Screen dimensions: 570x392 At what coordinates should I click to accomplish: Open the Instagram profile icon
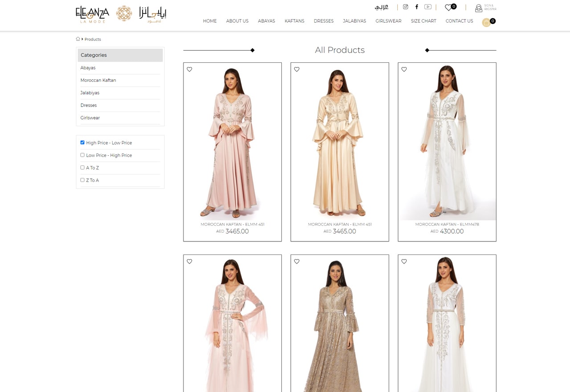[x=405, y=7]
